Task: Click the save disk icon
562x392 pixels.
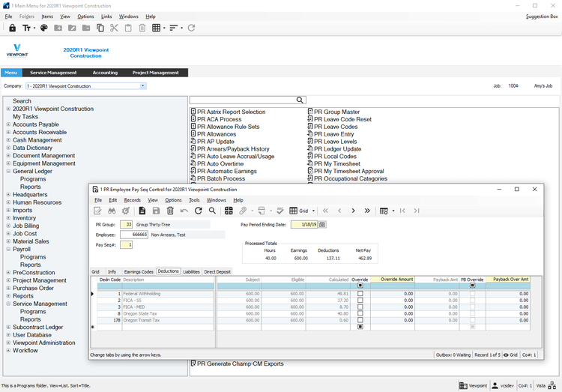Action: coord(156,211)
